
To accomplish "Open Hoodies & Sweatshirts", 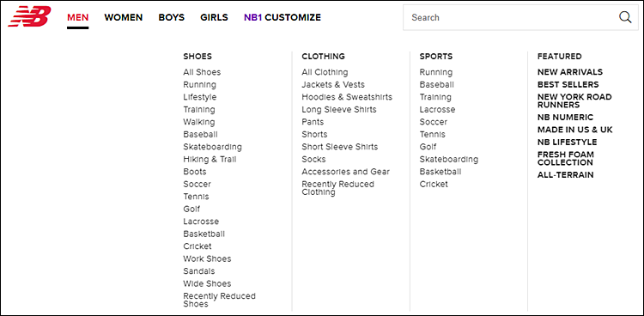I will tap(347, 97).
